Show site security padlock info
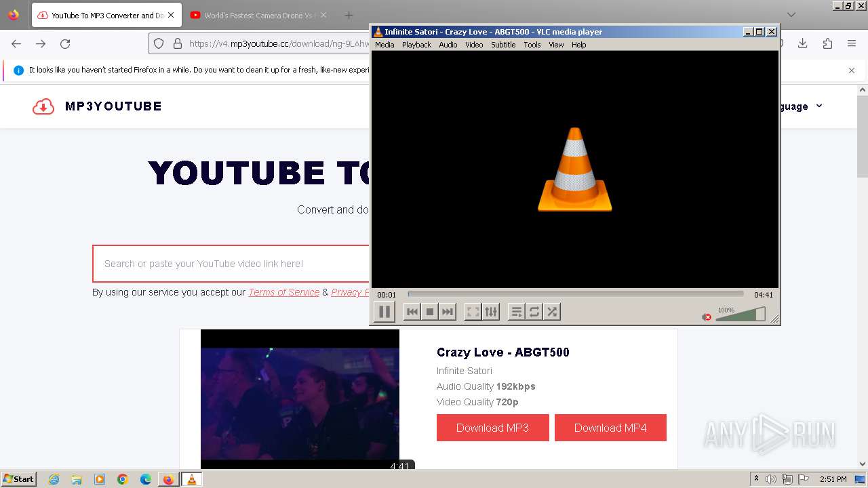This screenshot has height=488, width=868. point(178,43)
